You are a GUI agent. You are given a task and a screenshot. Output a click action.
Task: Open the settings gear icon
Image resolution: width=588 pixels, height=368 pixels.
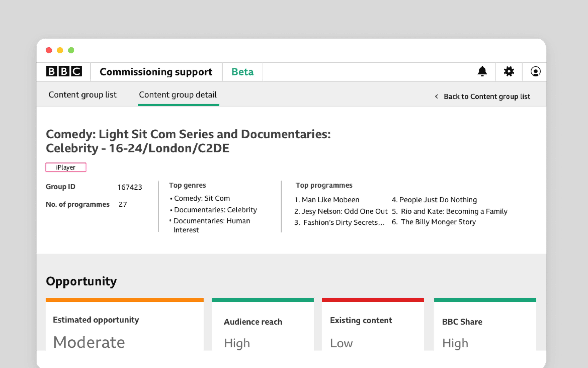(509, 72)
